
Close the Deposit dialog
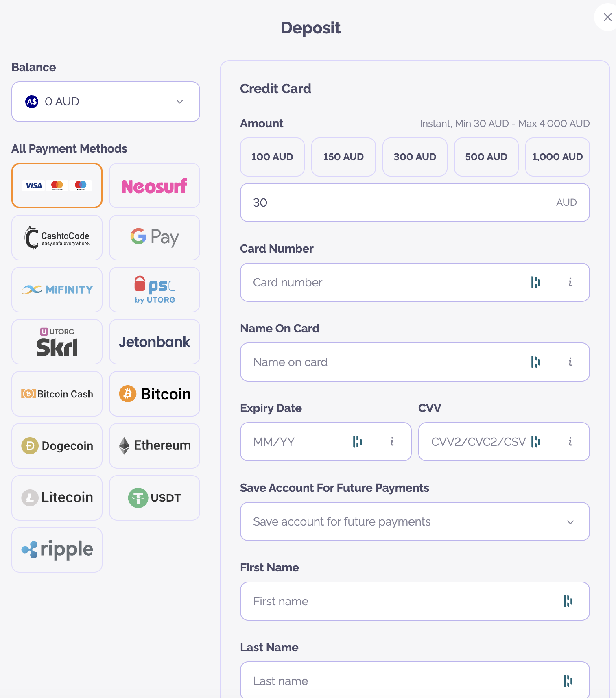click(607, 17)
